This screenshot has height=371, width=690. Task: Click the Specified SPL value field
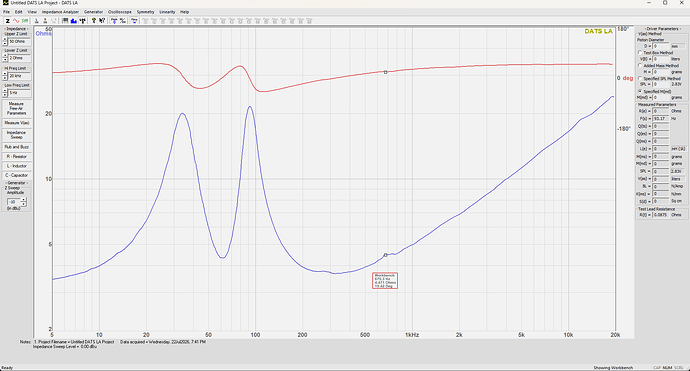(661, 84)
